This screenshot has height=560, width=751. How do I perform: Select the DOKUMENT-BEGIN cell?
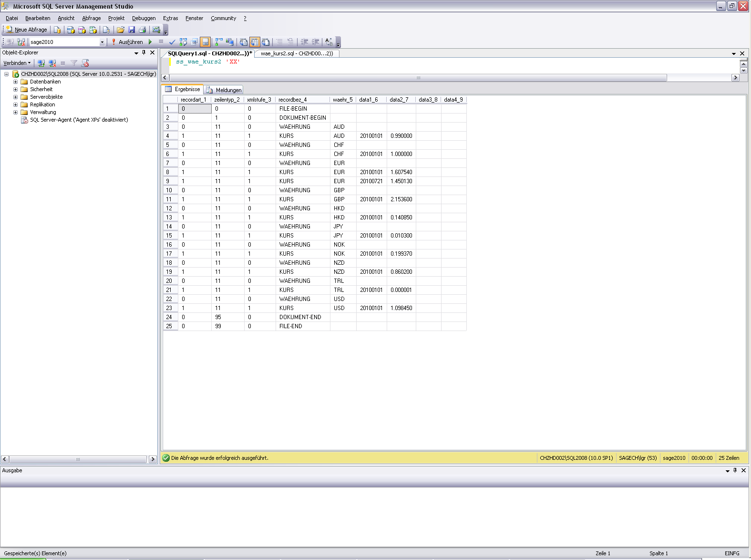[x=303, y=118]
